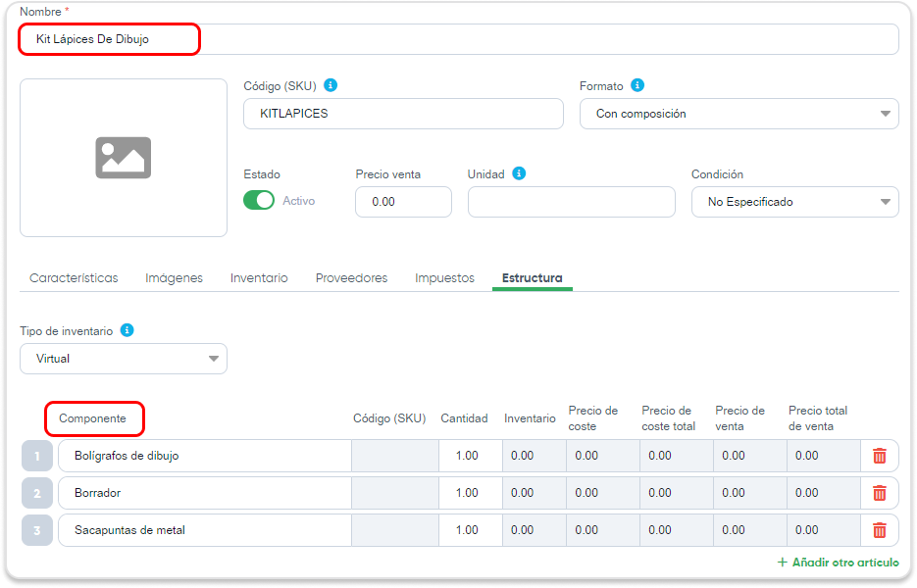The image size is (917, 588).
Task: Switch to the Características tab
Action: [x=74, y=278]
